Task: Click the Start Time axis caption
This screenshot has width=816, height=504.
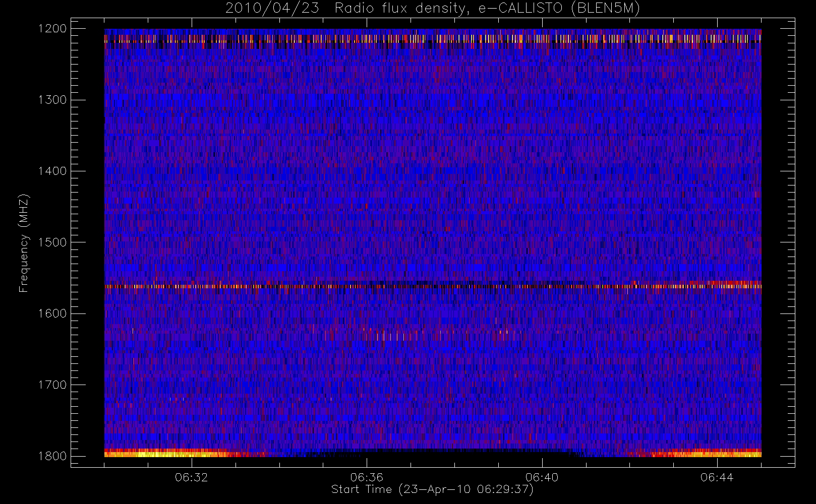Action: [432, 489]
